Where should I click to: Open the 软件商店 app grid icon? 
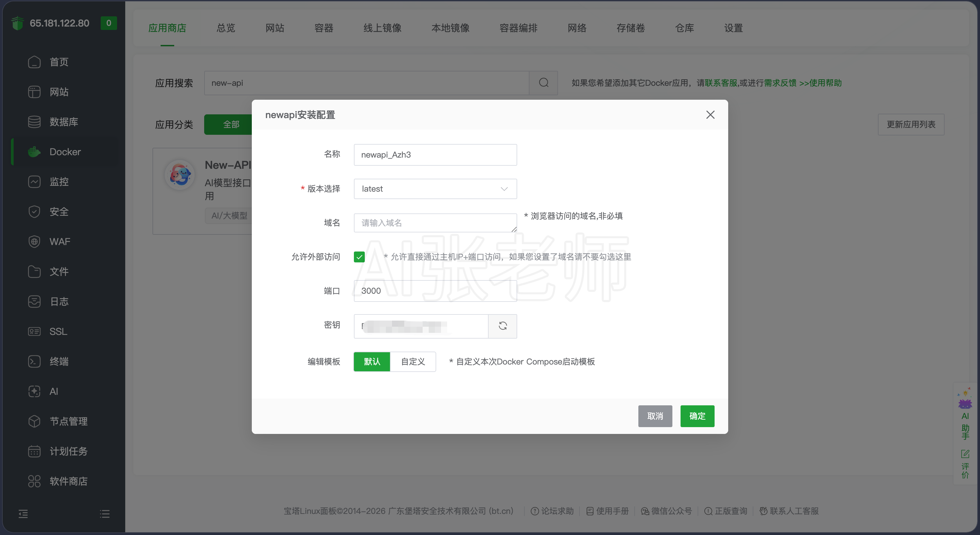(x=34, y=481)
